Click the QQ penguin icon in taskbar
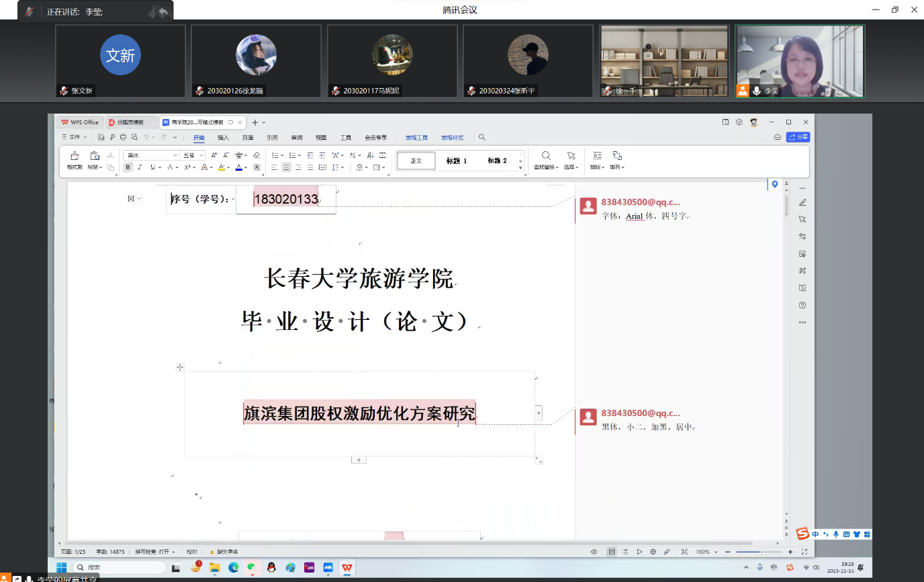Image resolution: width=924 pixels, height=582 pixels. point(271,568)
